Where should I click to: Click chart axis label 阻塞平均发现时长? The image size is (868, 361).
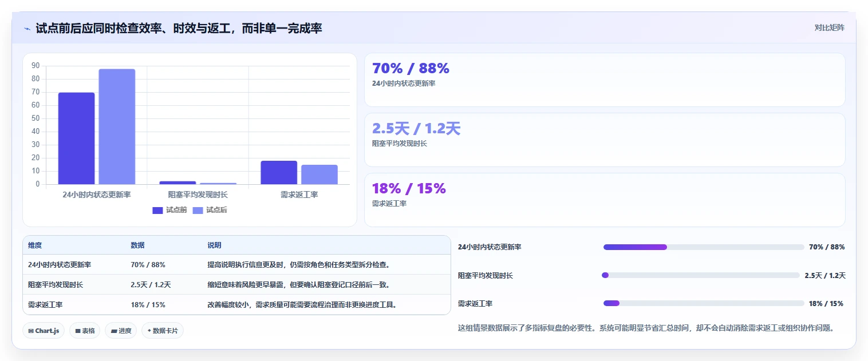tap(198, 195)
